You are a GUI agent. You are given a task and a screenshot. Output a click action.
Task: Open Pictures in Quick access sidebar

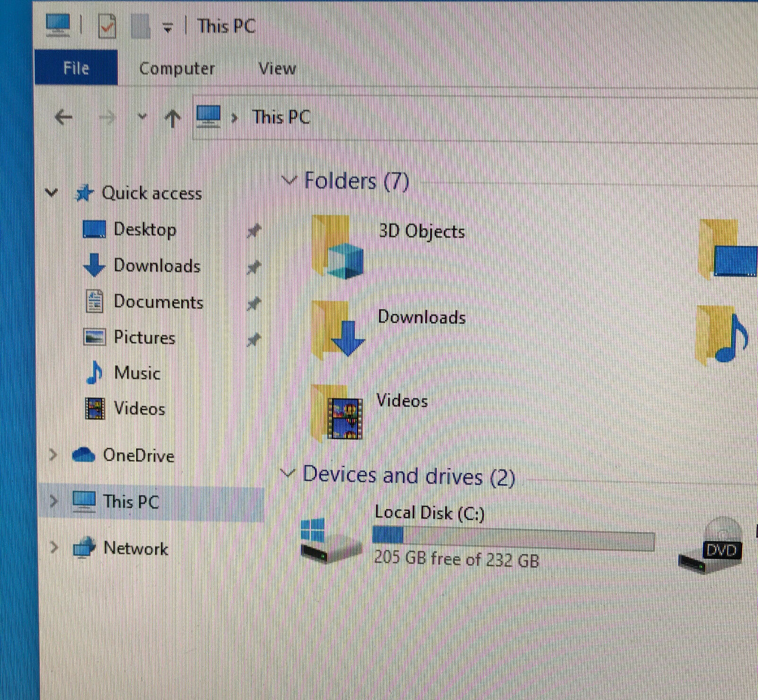[x=144, y=337]
